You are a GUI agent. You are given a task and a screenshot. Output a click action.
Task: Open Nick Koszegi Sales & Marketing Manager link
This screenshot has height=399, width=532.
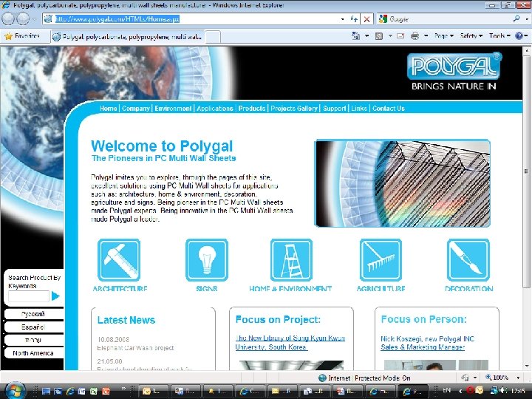click(428, 343)
